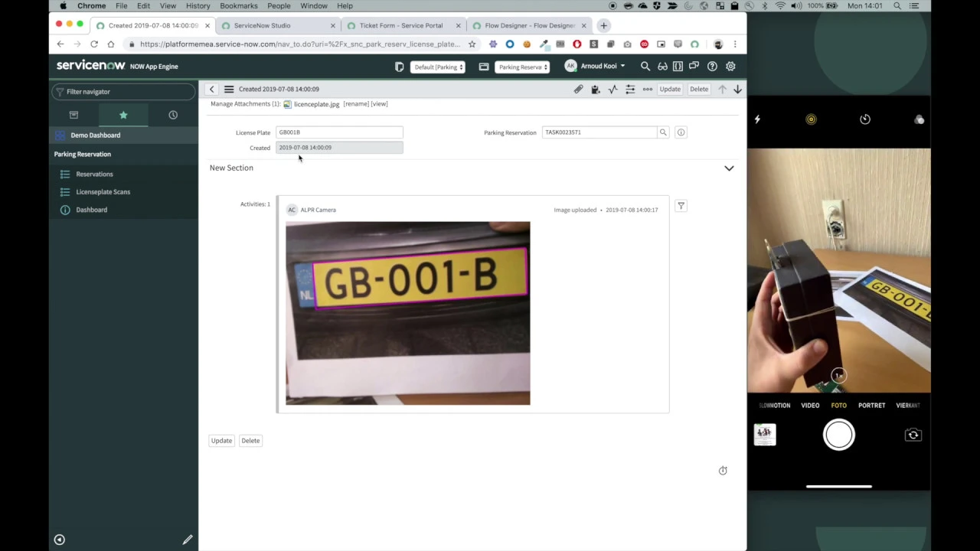Select the PORTRET camera mode

(x=871, y=405)
